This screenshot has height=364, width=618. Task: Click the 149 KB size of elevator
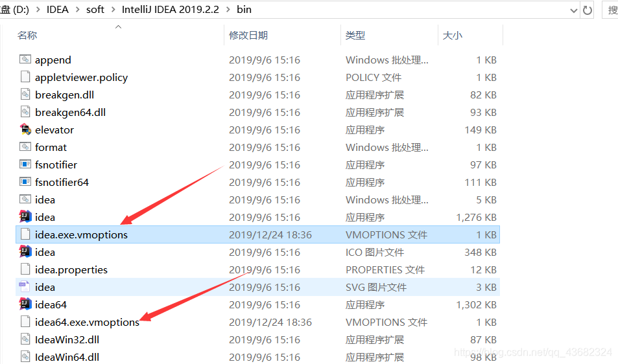(481, 130)
